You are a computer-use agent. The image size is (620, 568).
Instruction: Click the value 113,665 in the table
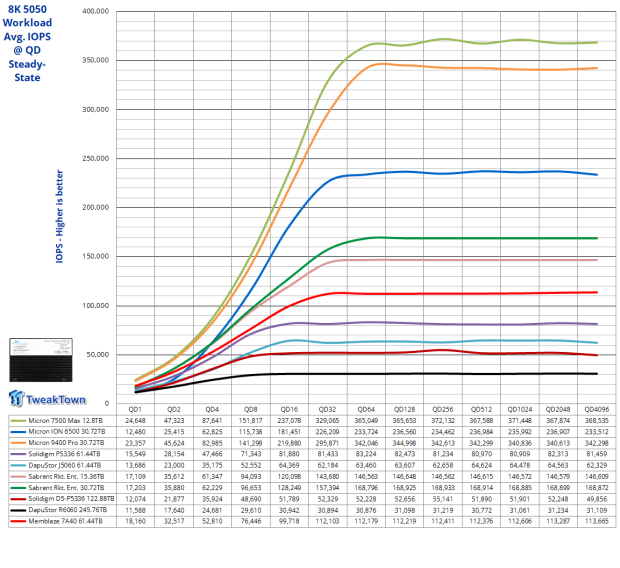(x=597, y=521)
